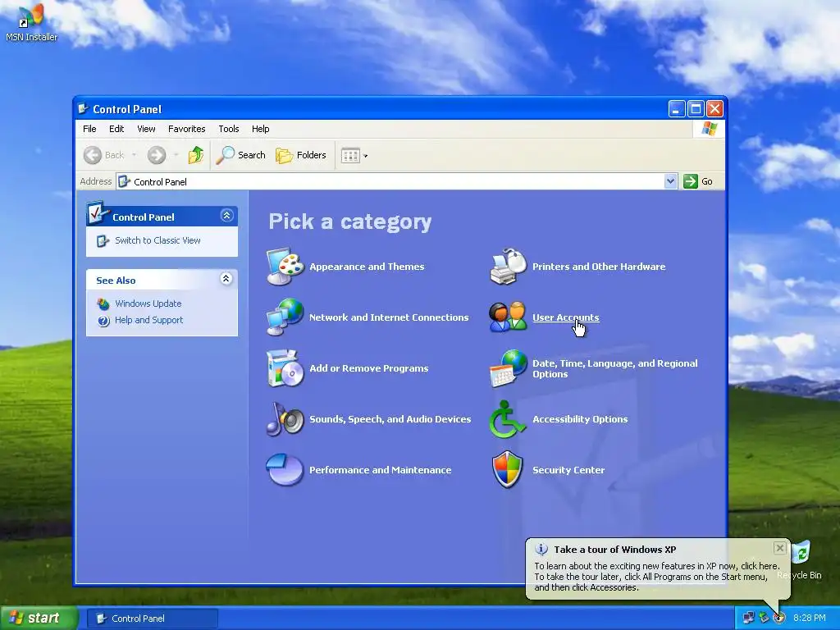Image resolution: width=840 pixels, height=630 pixels.
Task: Click the Go button
Action: tap(698, 181)
